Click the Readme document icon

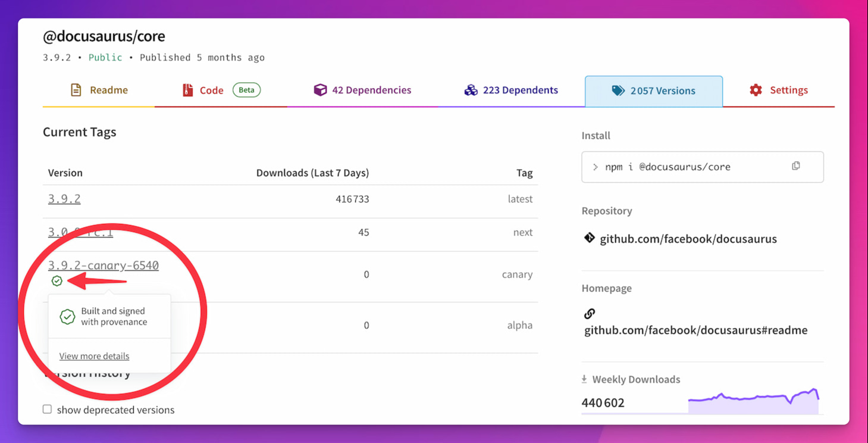tap(76, 90)
